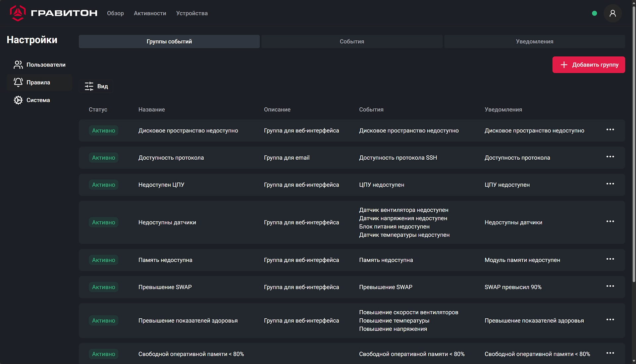This screenshot has width=636, height=364.
Task: Go to Устройства in top navigation
Action: tap(192, 13)
